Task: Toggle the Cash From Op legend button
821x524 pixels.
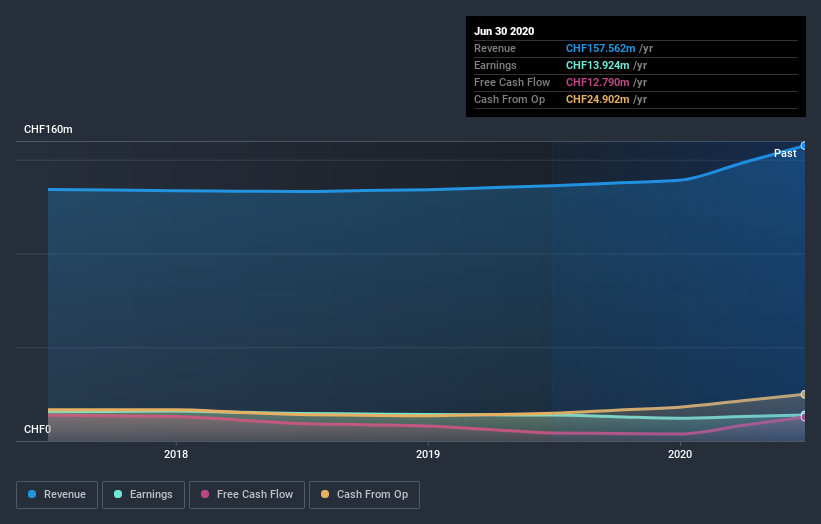Action: 364,495
